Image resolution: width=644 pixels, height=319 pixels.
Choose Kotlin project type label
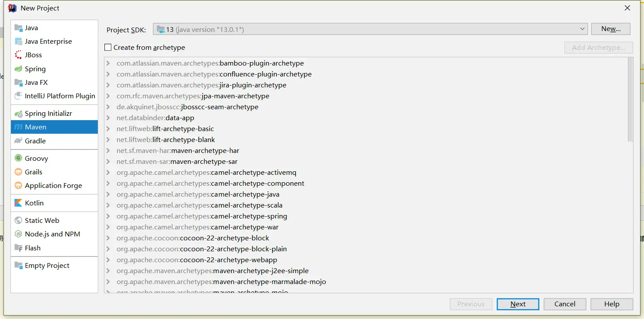[x=34, y=203]
